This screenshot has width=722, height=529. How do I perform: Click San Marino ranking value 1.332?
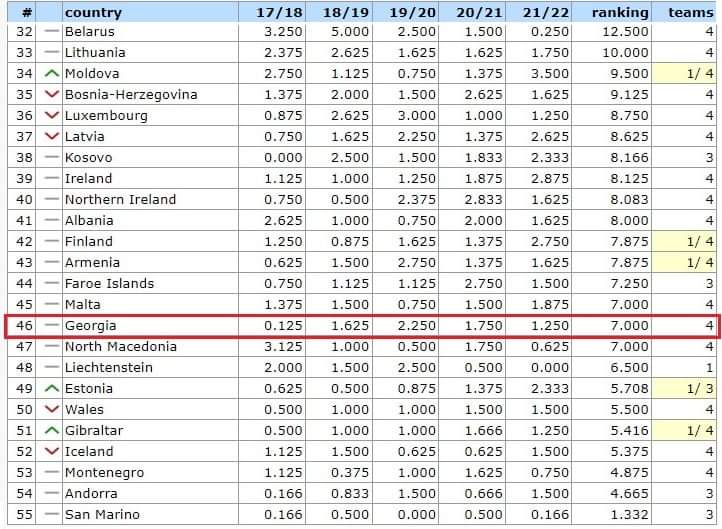coord(629,514)
